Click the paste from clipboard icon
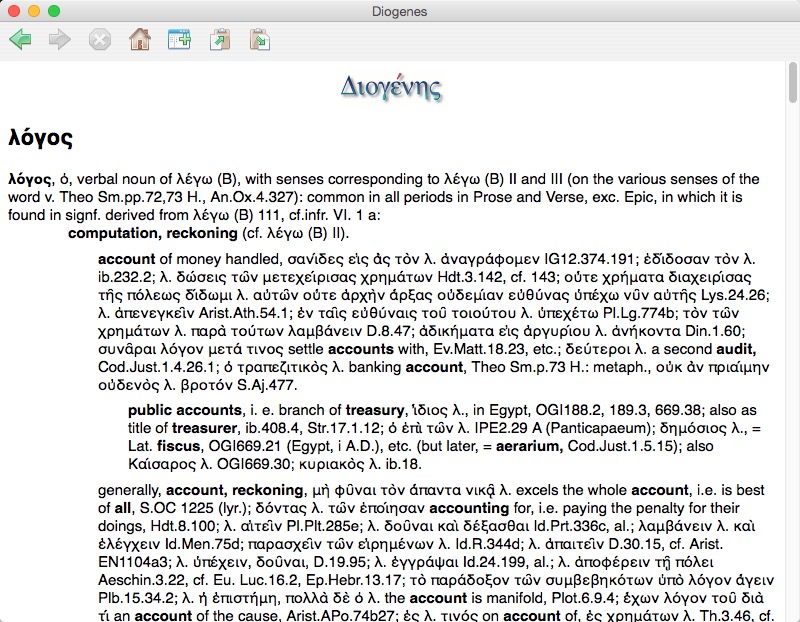The width and height of the screenshot is (800, 622). [x=259, y=40]
